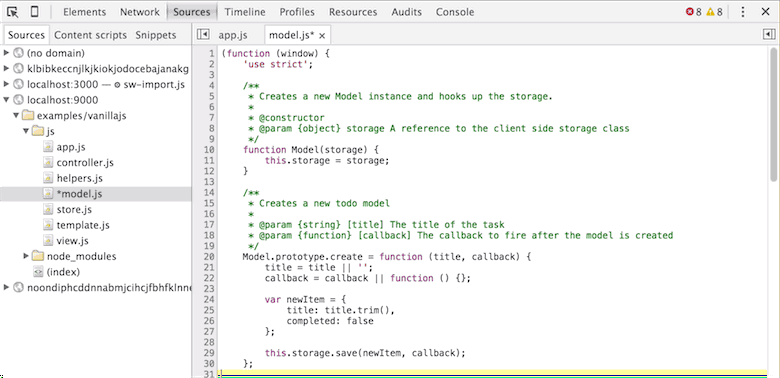This screenshot has width=780, height=378.
Task: Click '@constructor' comment on line 7
Action: coord(292,118)
